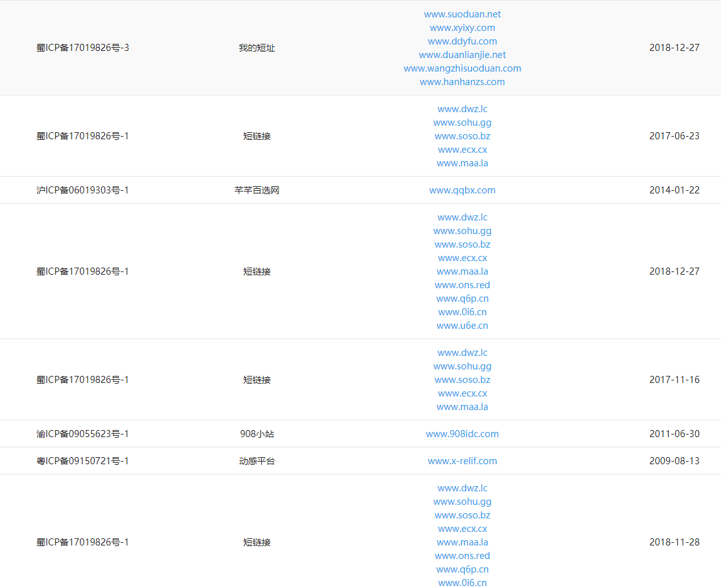Click the www.sohu.gg link
The height and width of the screenshot is (588, 721).
(462, 122)
